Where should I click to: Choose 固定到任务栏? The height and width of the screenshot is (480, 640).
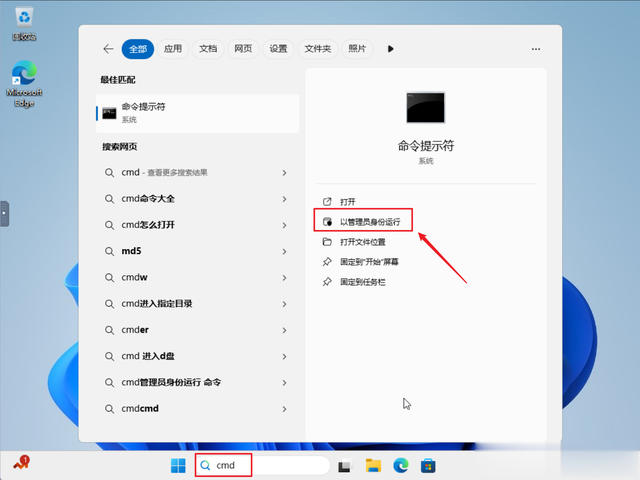pyautogui.click(x=363, y=282)
